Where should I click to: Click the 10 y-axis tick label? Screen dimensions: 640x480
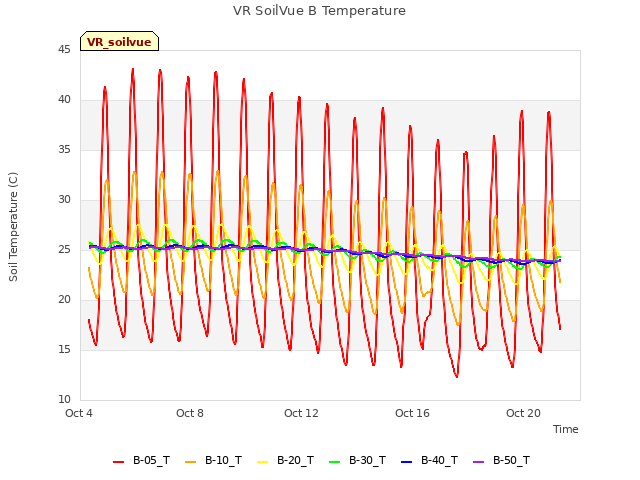64,399
